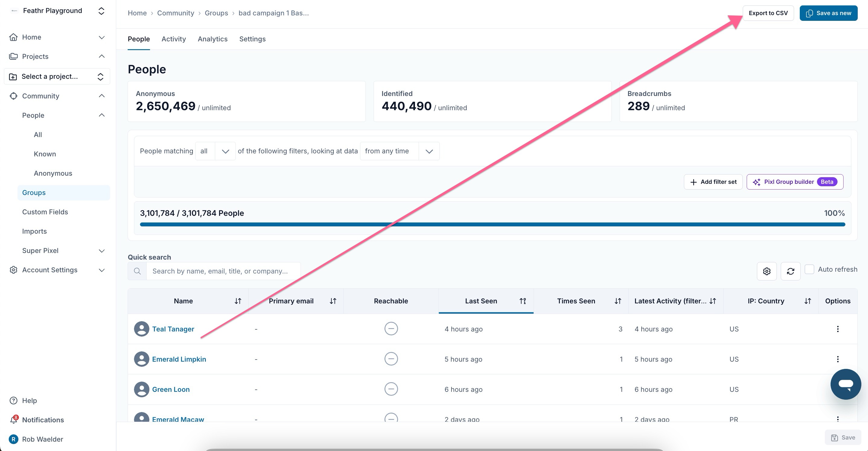
Task: Enable the Auto refresh checkbox
Action: (809, 269)
